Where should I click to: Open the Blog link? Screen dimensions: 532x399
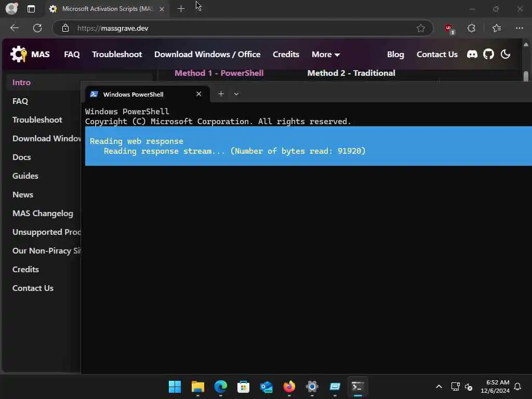point(395,54)
